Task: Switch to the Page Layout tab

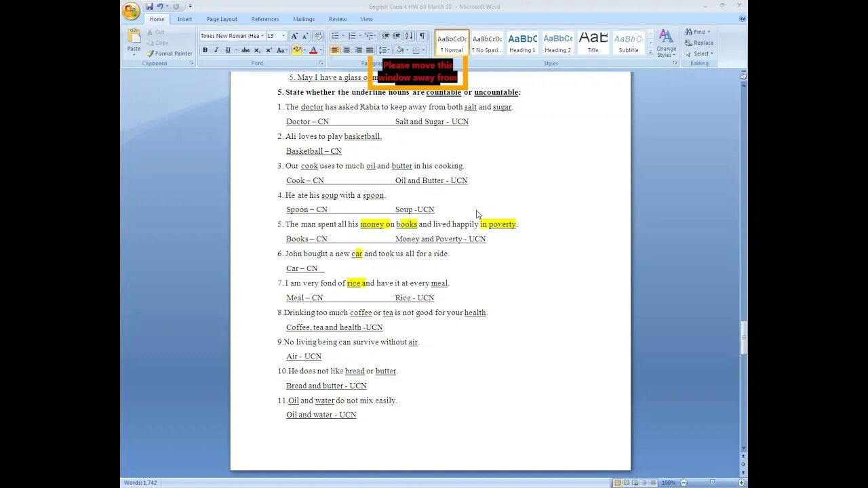Action: point(222,19)
